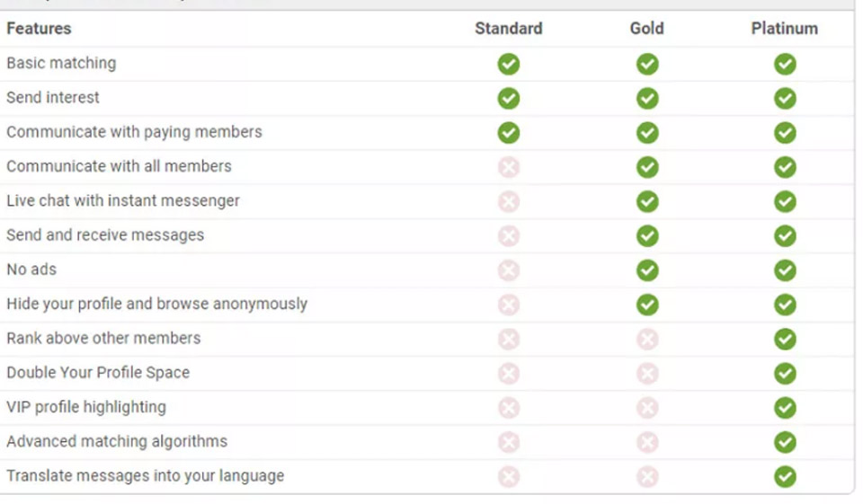863x504 pixels.
Task: Click Platinum check for Send and receive messages
Action: tap(785, 235)
